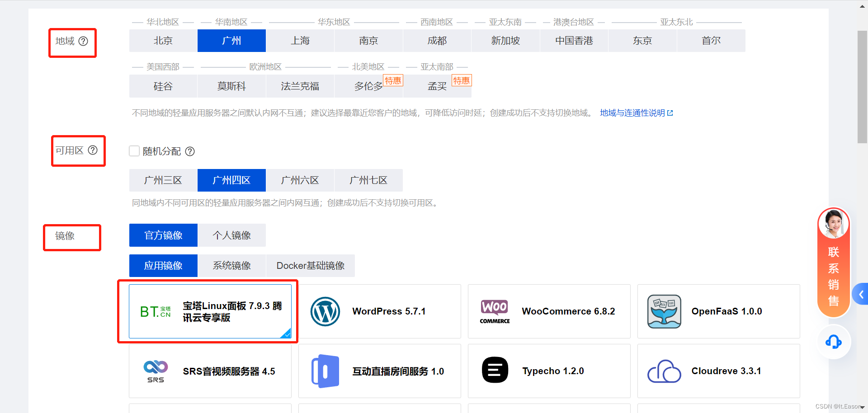Select the OpenFaaS 1.0.0 image card
This screenshot has height=413, width=868.
719,311
